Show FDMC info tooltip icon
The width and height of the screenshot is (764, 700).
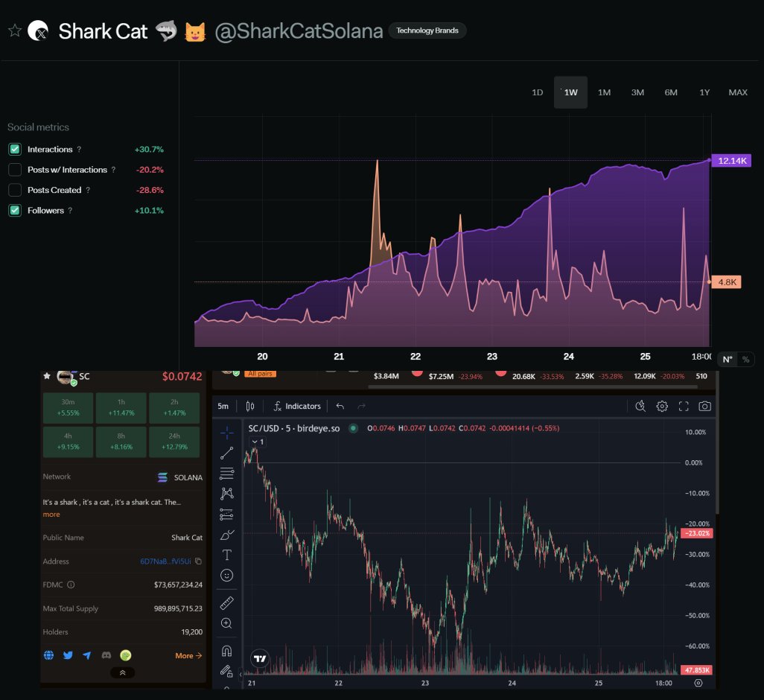pos(71,585)
